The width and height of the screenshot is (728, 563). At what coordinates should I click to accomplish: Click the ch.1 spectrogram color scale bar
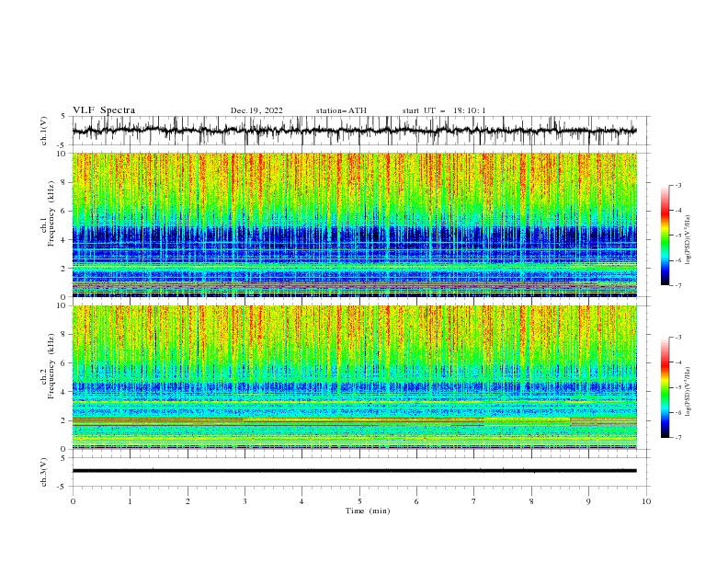click(665, 236)
